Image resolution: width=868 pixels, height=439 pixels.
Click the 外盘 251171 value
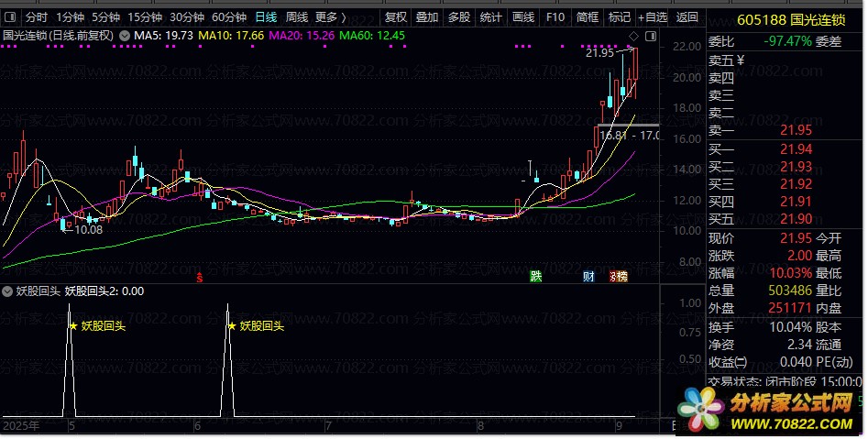790,308
